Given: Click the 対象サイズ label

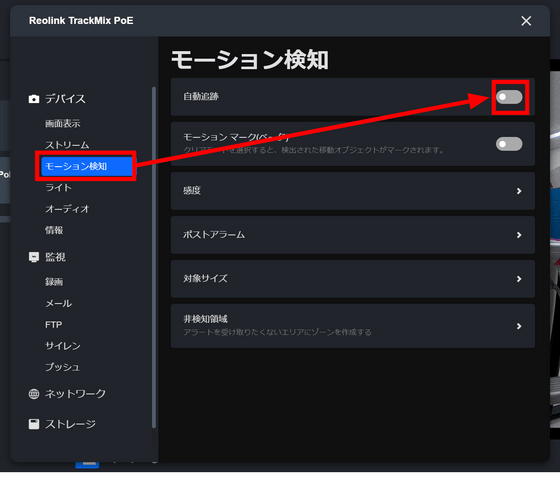Looking at the screenshot, I should pyautogui.click(x=205, y=279).
